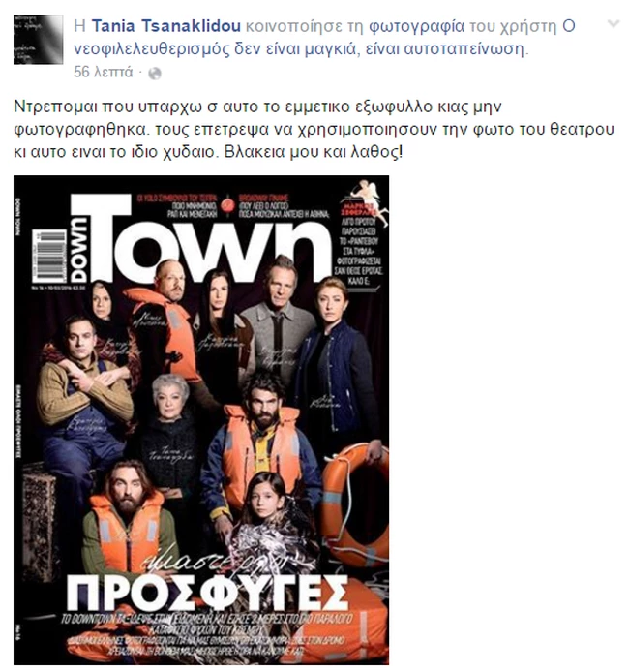Screen dimensions: 629x672
Task: Click the orange life ring buoy
Action: coord(355,506)
